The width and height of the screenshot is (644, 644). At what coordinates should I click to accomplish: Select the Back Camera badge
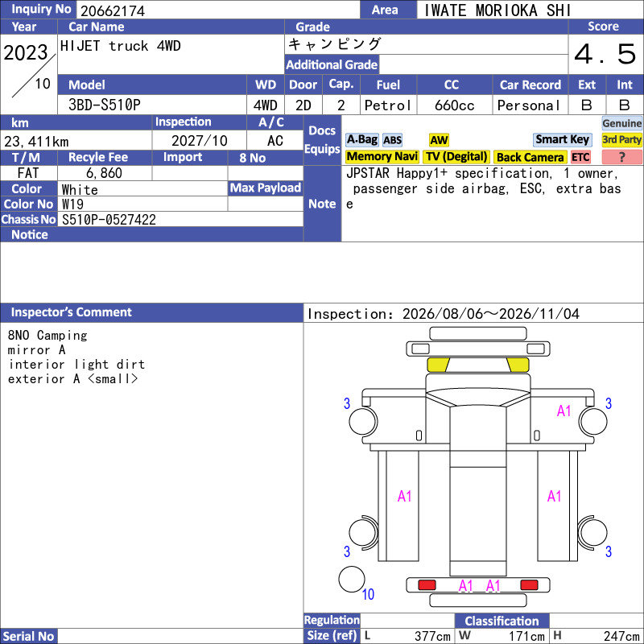pos(530,157)
